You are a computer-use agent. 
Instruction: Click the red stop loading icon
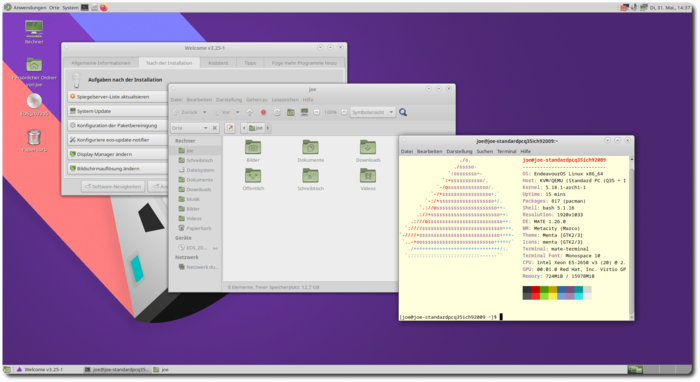[x=263, y=112]
